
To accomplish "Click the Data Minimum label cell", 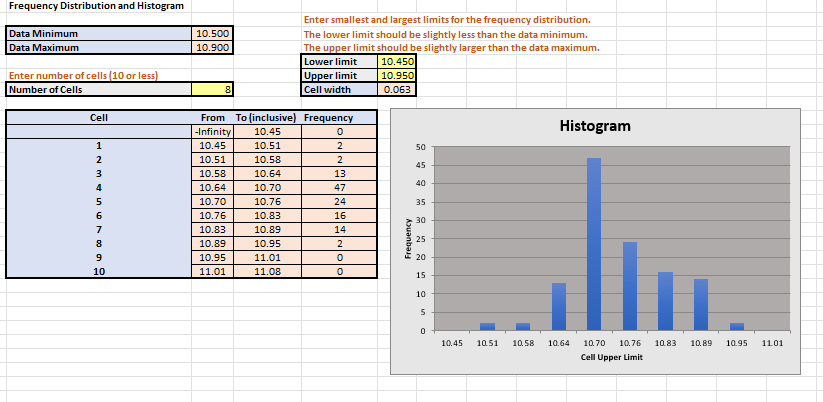I will [x=99, y=34].
